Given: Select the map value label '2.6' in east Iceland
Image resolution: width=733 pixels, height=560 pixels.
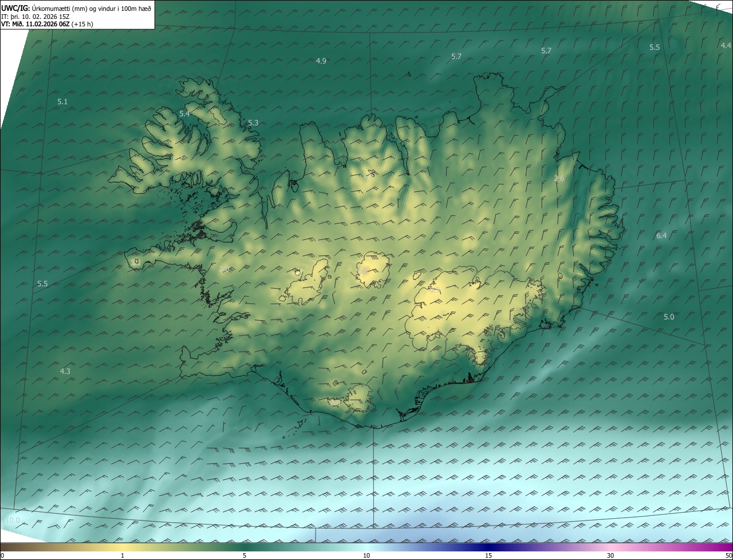Looking at the screenshot, I should (x=559, y=179).
